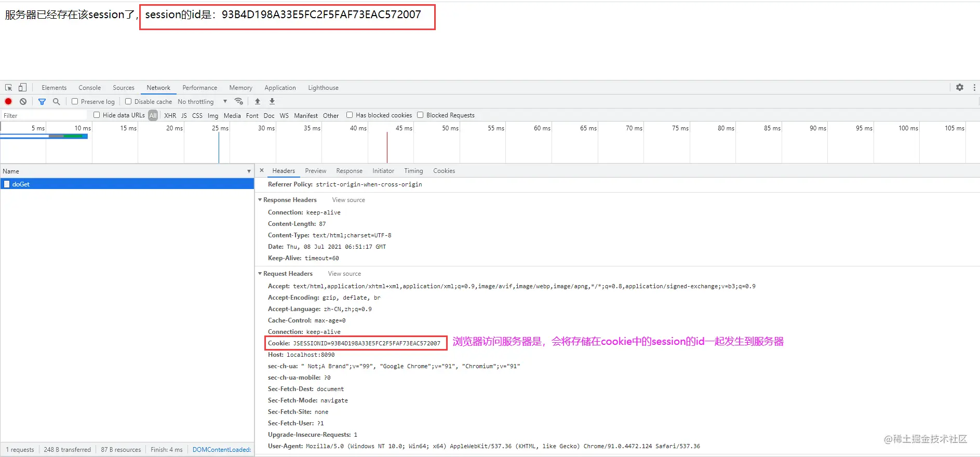This screenshot has height=457, width=980.
Task: Tick Blocked Requests checkbox
Action: [420, 115]
